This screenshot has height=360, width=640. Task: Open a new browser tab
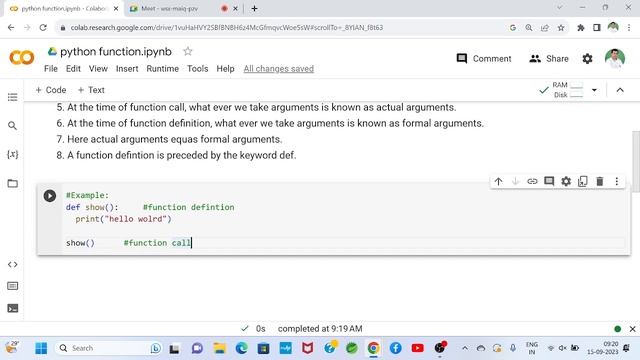(254, 8)
